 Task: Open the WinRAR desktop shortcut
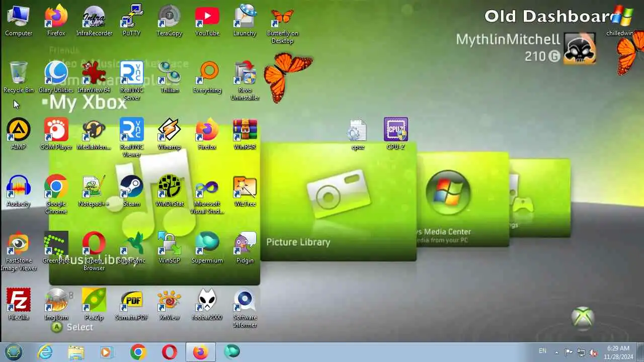(245, 134)
